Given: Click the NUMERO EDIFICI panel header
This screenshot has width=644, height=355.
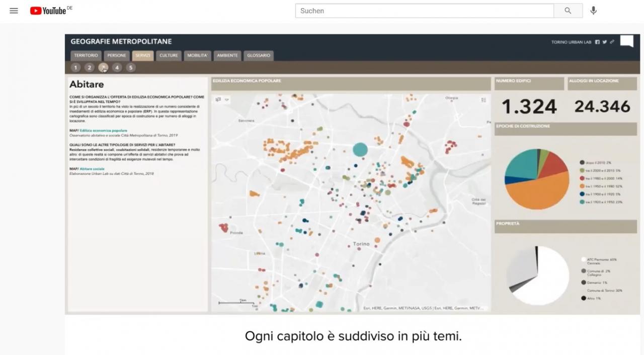Looking at the screenshot, I should click(529, 84).
